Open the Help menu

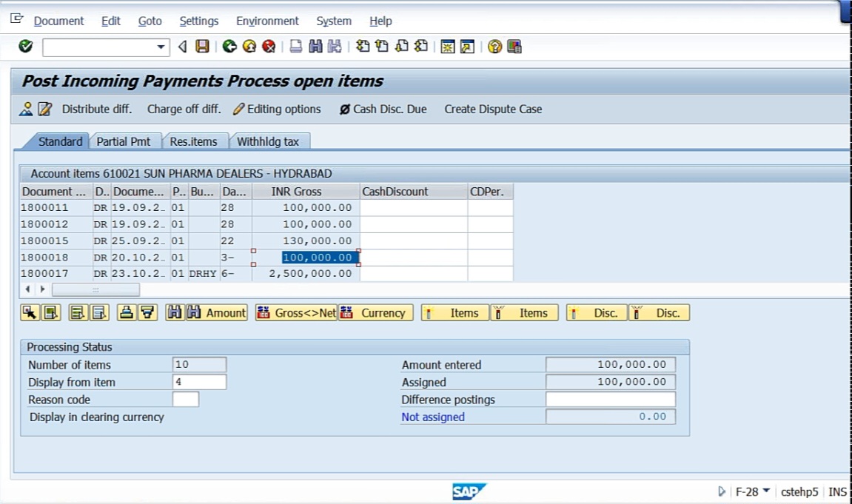click(x=380, y=21)
